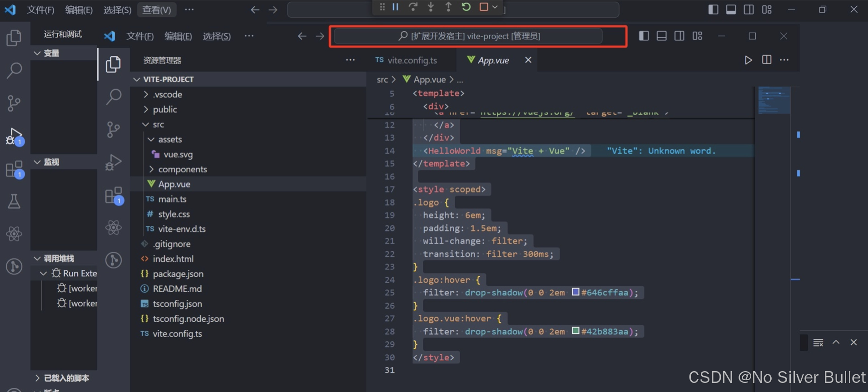Open Search icon in the inner window activity bar
The image size is (868, 392).
pos(114,96)
